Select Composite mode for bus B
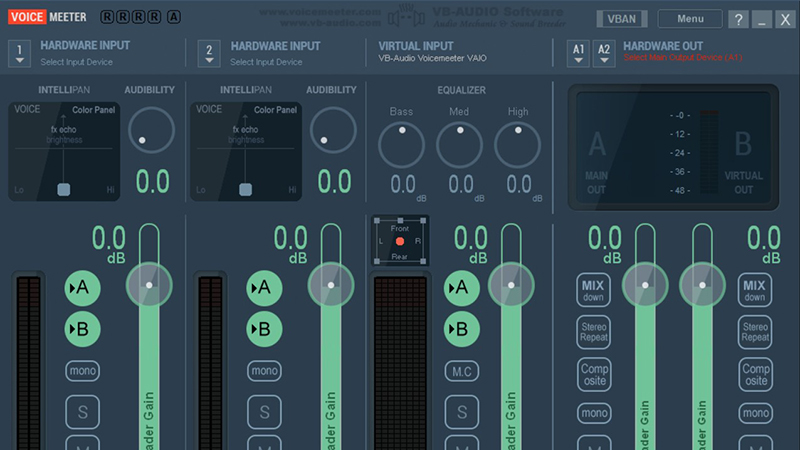 coord(755,374)
